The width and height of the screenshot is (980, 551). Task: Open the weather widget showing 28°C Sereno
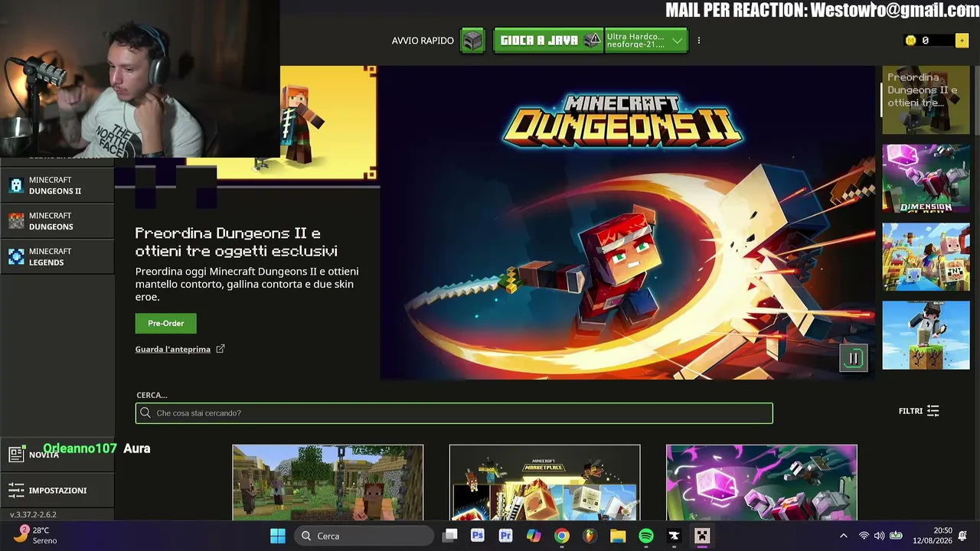click(x=36, y=536)
